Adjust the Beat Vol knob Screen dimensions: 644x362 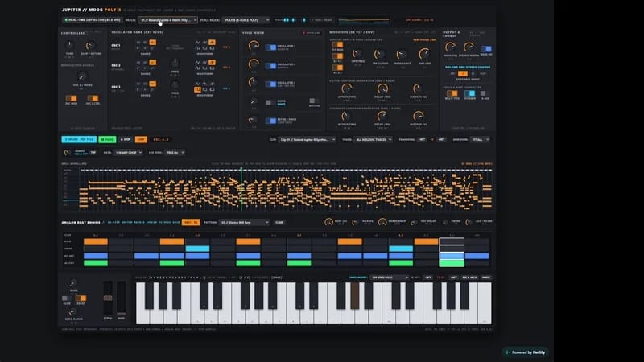point(328,222)
